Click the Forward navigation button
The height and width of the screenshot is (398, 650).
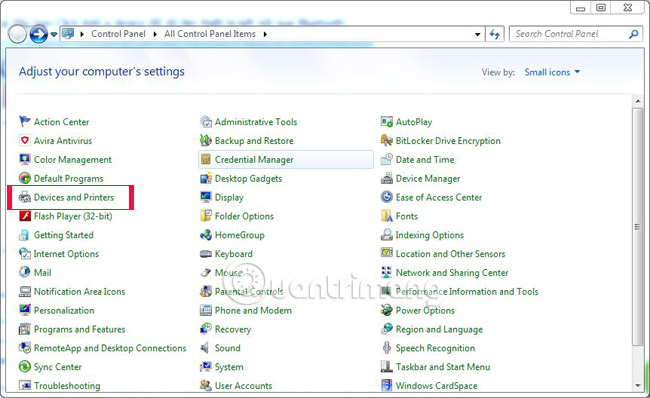tap(39, 34)
